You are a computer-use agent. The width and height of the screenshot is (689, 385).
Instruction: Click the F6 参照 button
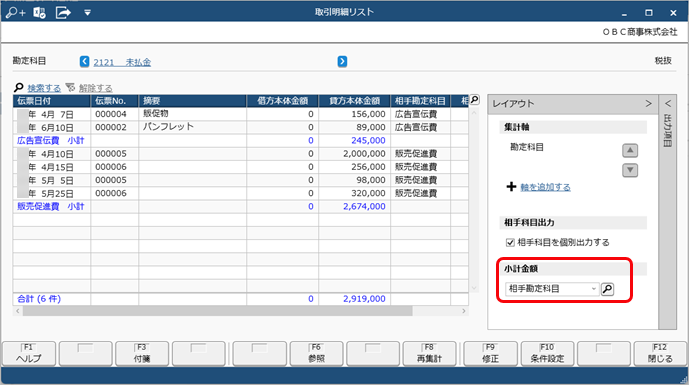tap(316, 353)
